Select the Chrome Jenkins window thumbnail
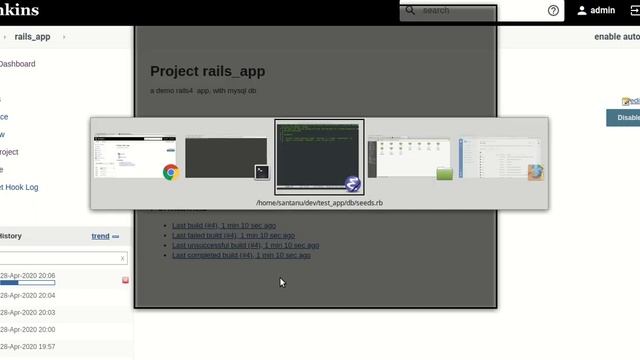The image size is (640, 360). click(x=135, y=157)
